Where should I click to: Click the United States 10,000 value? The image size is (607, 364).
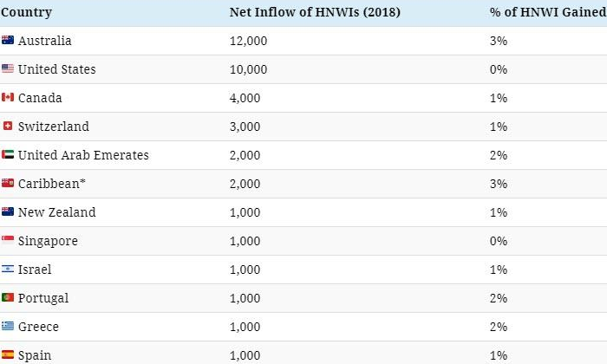[248, 69]
